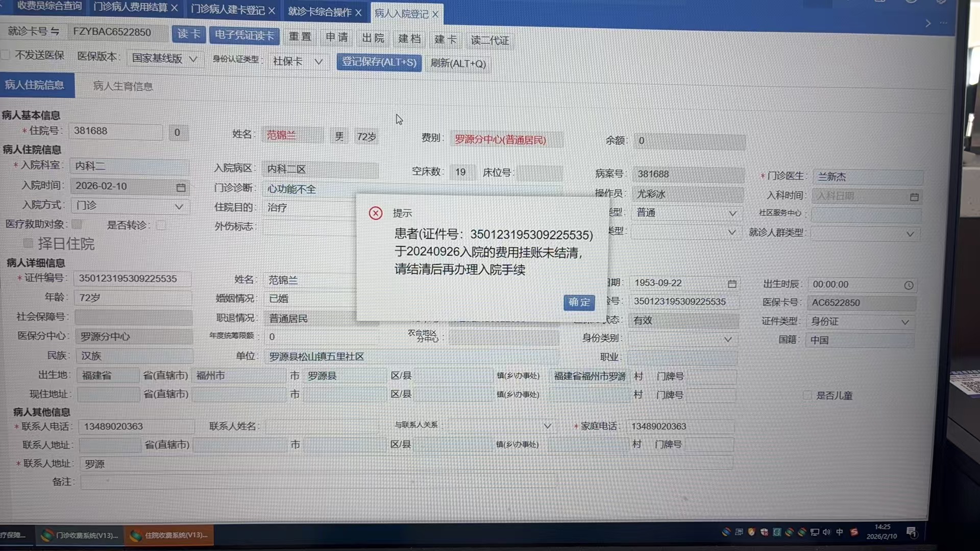
Task: Expand the 医保版本 dropdown
Action: click(193, 59)
